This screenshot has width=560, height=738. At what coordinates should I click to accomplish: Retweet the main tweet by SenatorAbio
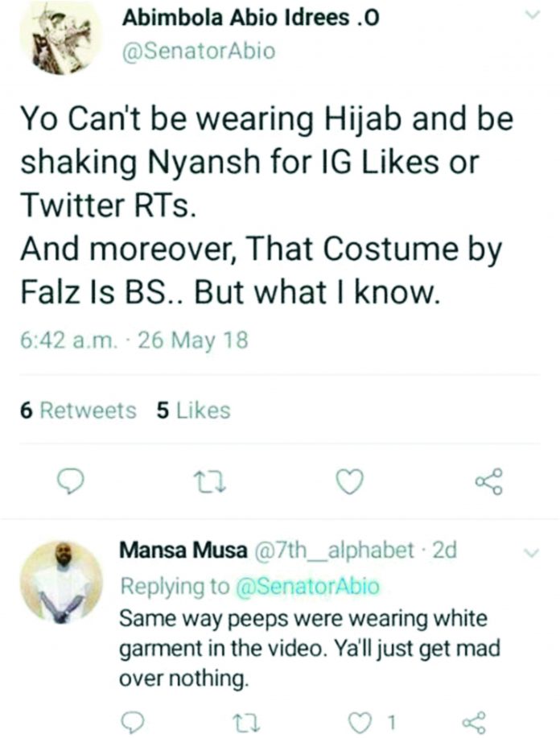tap(212, 482)
